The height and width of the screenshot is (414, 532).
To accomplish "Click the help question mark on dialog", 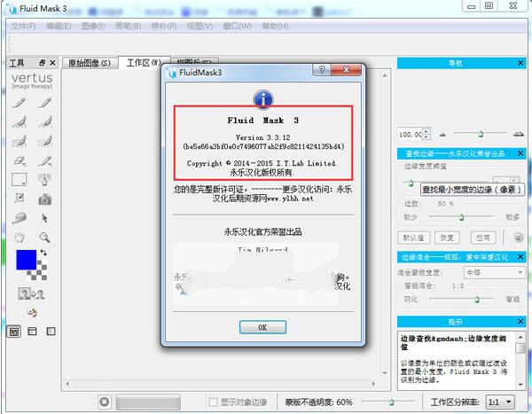I will pos(321,70).
